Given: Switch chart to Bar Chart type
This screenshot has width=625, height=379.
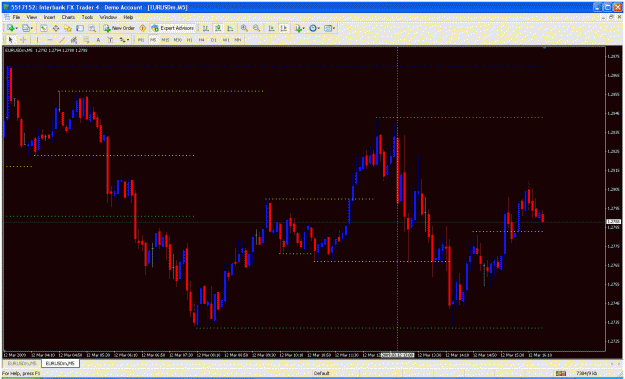Looking at the screenshot, I should click(x=205, y=28).
